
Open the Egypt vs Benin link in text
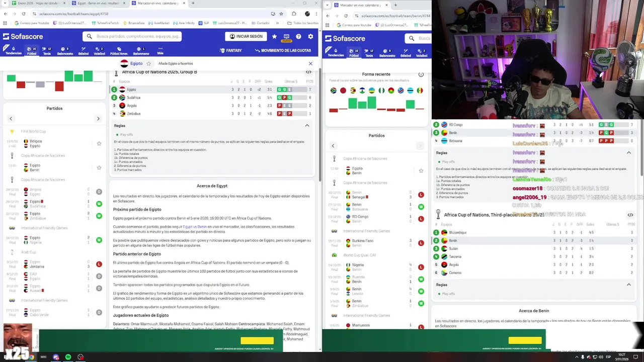point(195,227)
